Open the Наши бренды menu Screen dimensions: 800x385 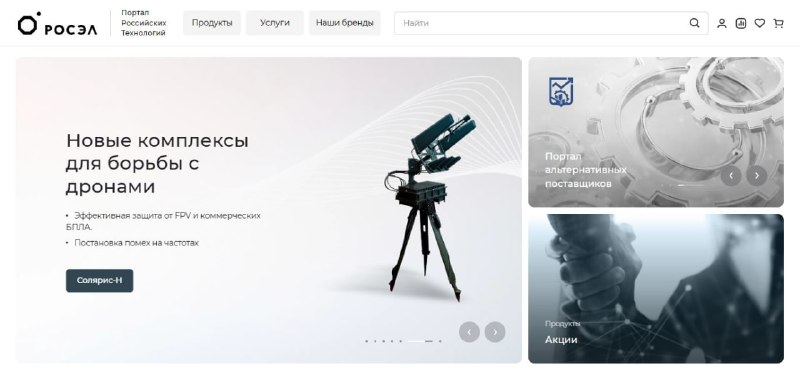(344, 23)
